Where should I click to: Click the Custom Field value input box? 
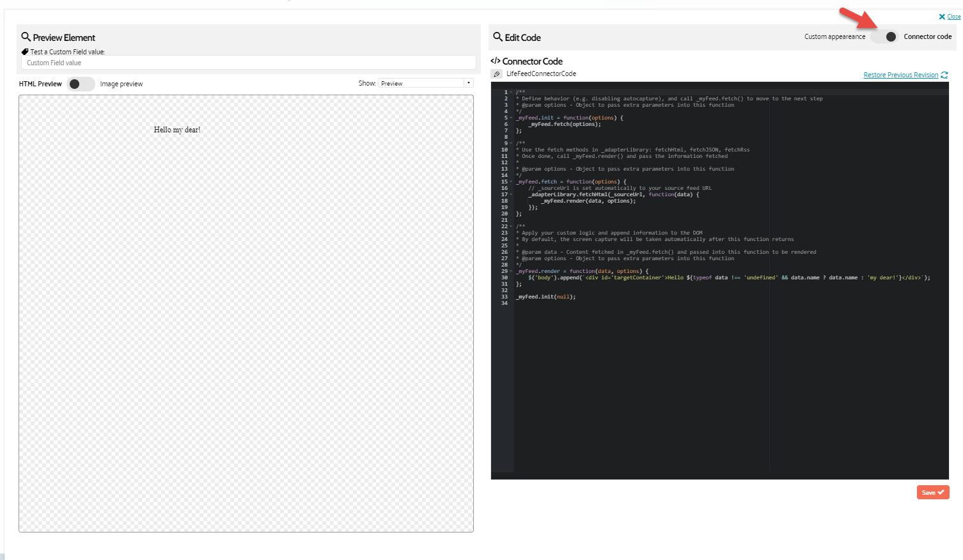coord(249,63)
